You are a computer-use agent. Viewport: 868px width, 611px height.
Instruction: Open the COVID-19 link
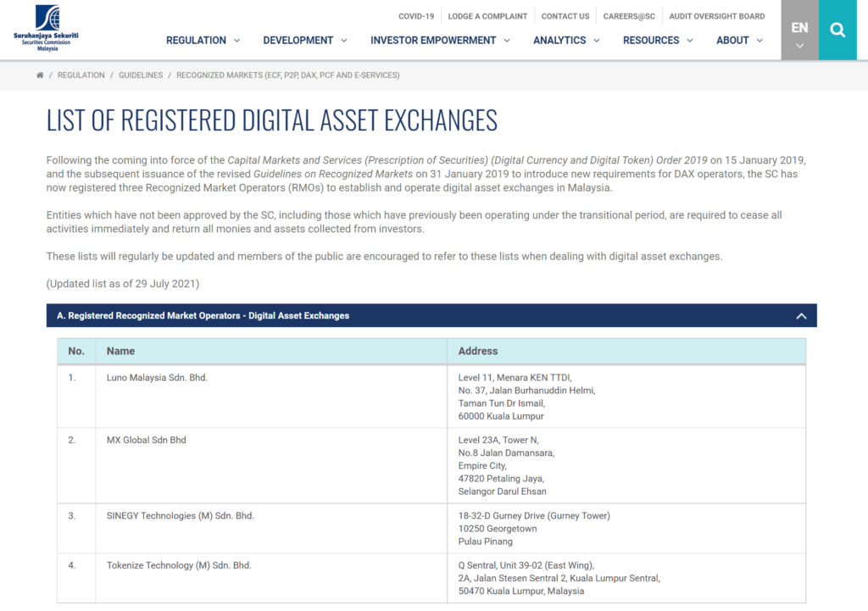pyautogui.click(x=416, y=16)
